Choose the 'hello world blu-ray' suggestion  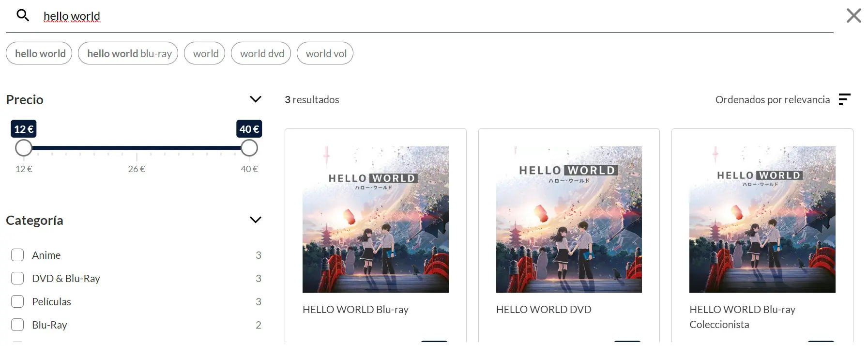click(128, 53)
